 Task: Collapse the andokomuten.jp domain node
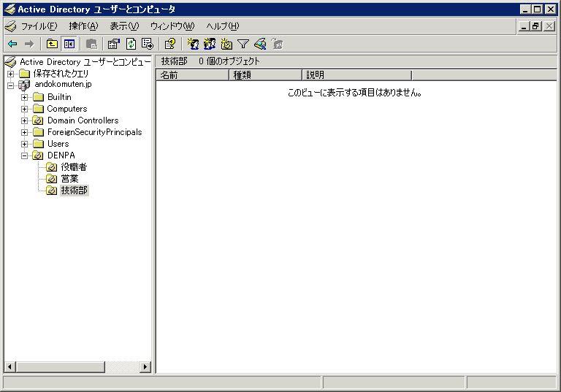(11, 85)
